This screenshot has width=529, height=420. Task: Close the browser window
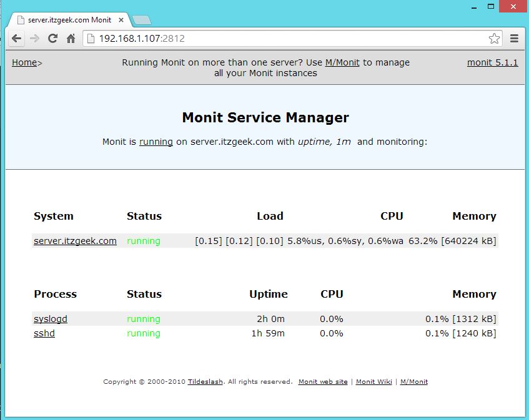[x=513, y=6]
